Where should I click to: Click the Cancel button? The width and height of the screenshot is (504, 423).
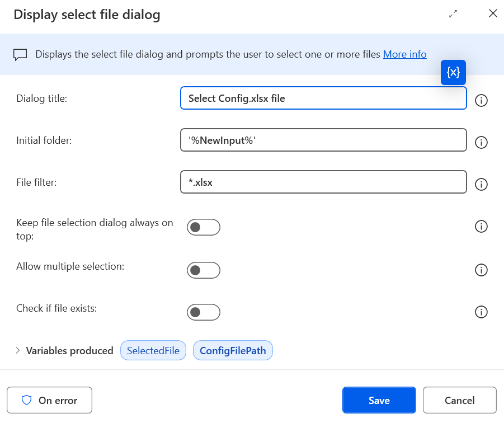[460, 400]
